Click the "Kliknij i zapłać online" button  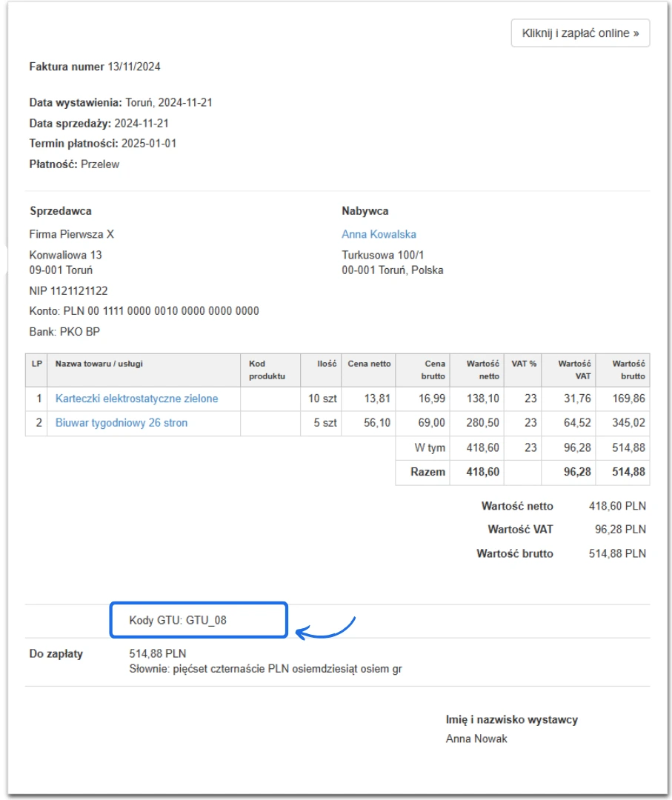[x=580, y=33]
